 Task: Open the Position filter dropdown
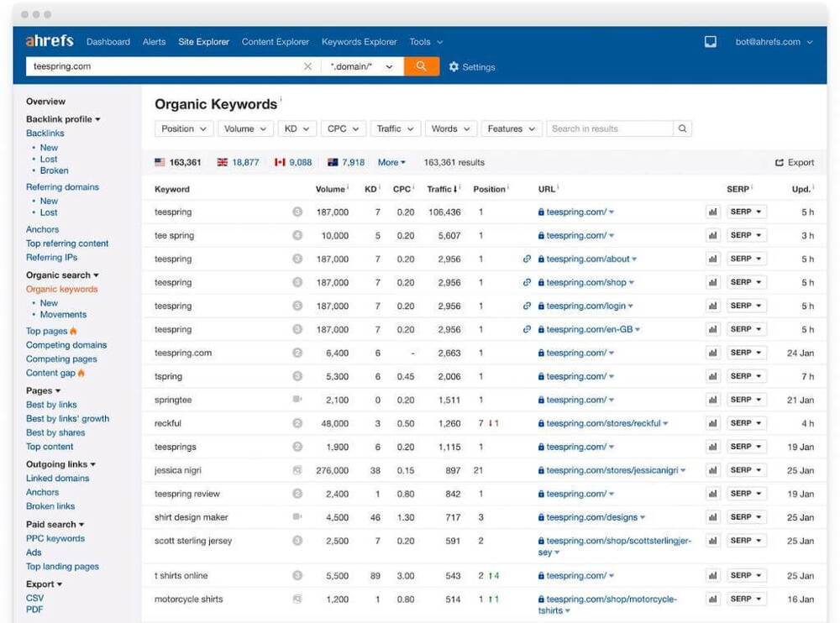click(x=184, y=128)
